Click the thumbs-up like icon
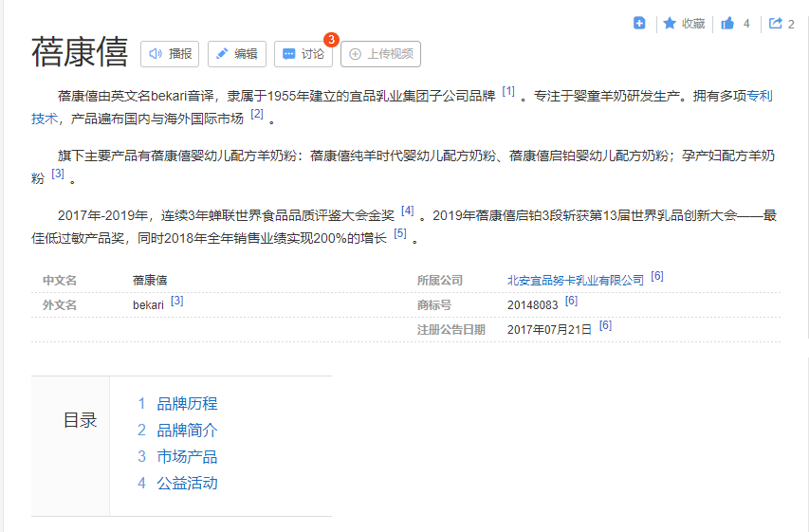Image resolution: width=809 pixels, height=532 pixels. [x=727, y=23]
